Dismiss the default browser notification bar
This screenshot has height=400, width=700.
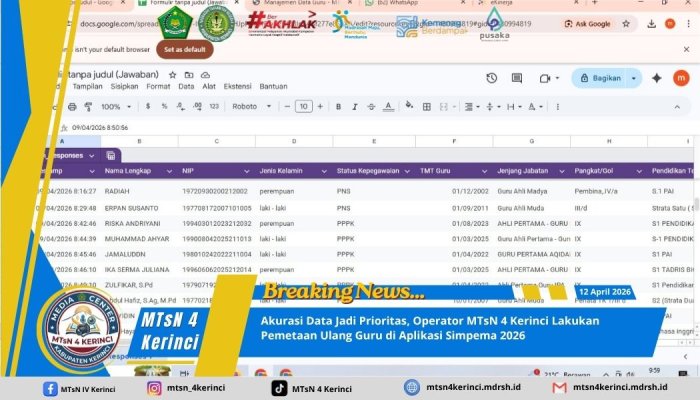[687, 50]
